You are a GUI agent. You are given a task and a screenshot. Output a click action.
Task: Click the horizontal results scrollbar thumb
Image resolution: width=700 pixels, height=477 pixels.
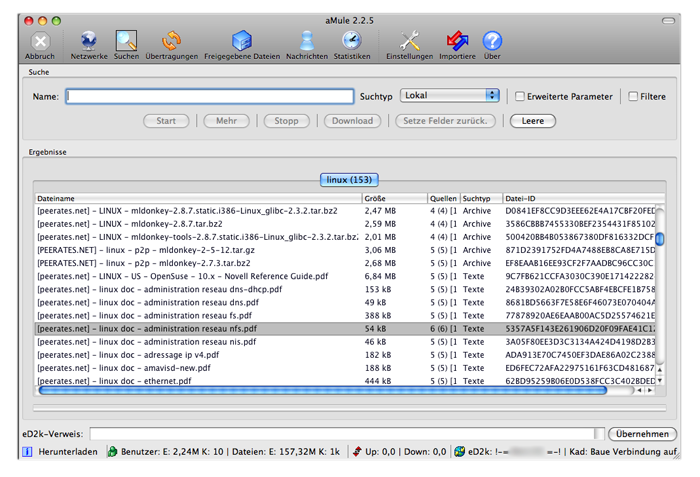323,390
